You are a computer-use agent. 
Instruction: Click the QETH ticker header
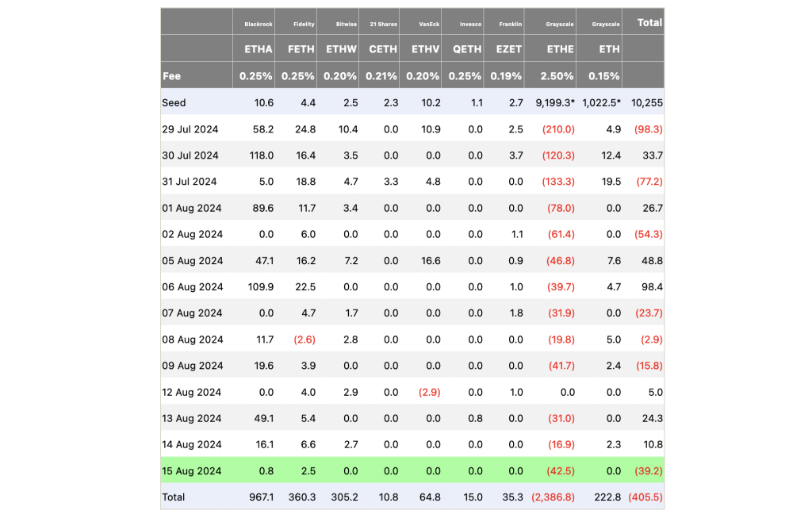pyautogui.click(x=467, y=49)
